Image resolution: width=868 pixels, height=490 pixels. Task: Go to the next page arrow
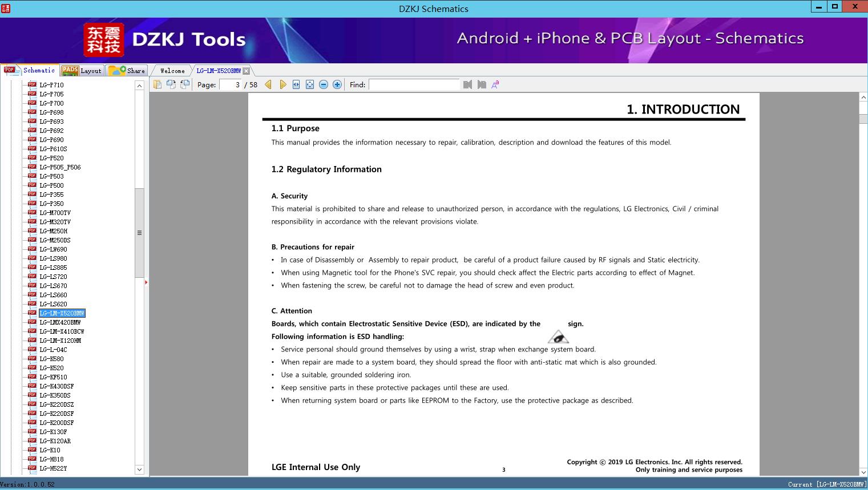[282, 84]
